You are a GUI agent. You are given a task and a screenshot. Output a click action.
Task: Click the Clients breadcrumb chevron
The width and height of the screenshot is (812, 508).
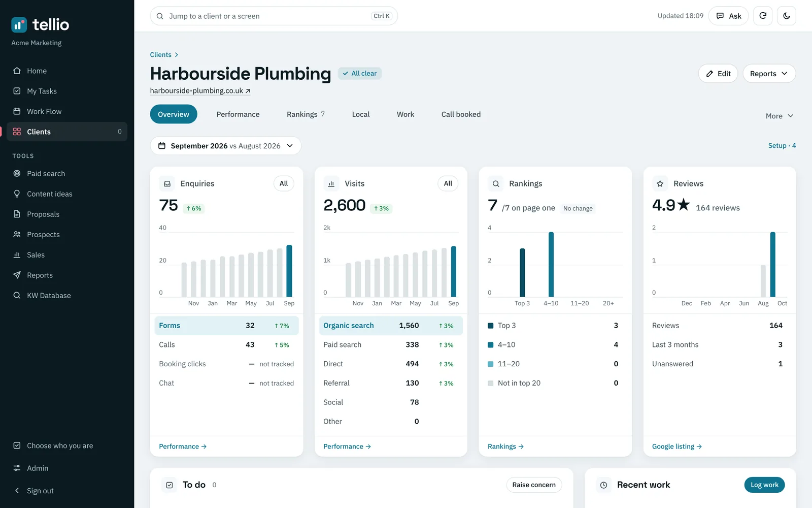coord(177,55)
